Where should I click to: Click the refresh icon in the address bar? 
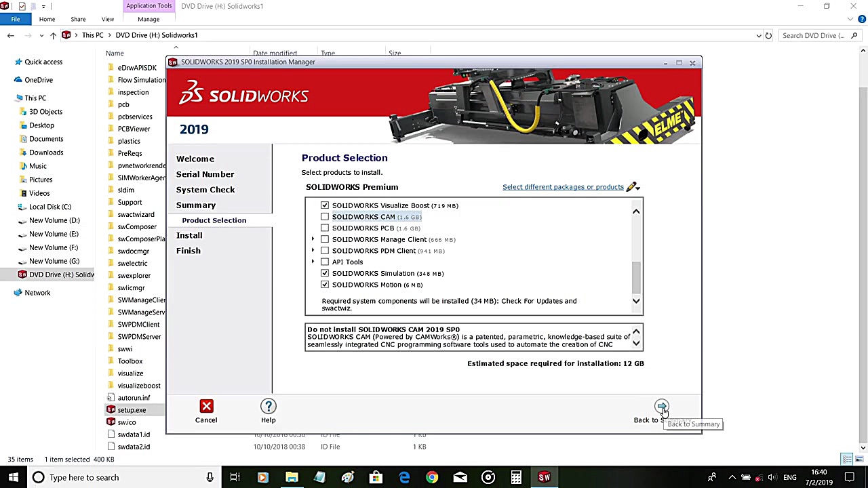(768, 35)
